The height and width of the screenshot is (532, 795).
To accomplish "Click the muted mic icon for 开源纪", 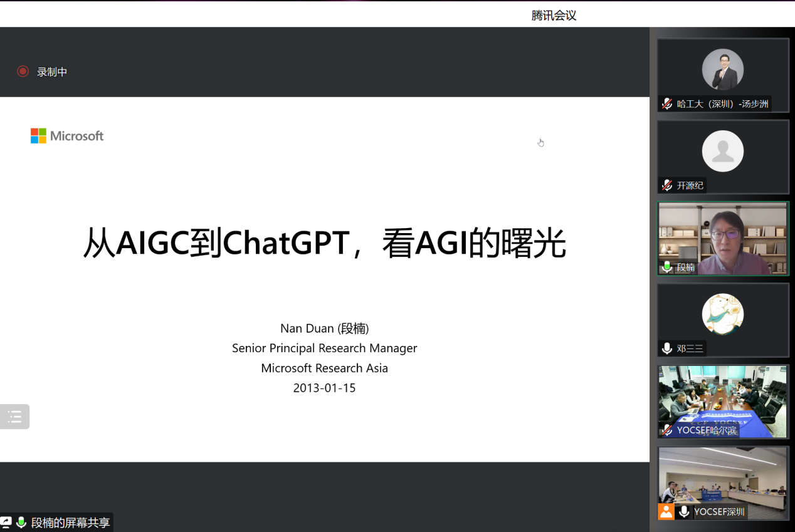I will [667, 185].
